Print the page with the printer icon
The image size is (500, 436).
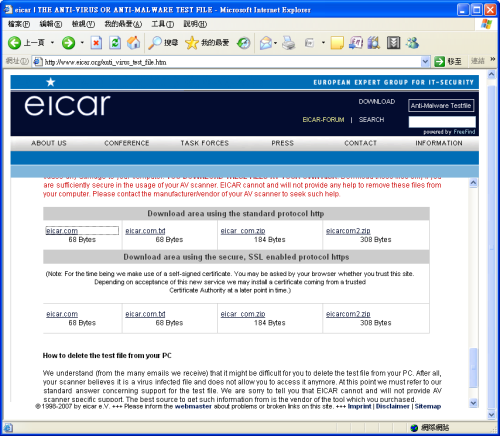click(289, 43)
